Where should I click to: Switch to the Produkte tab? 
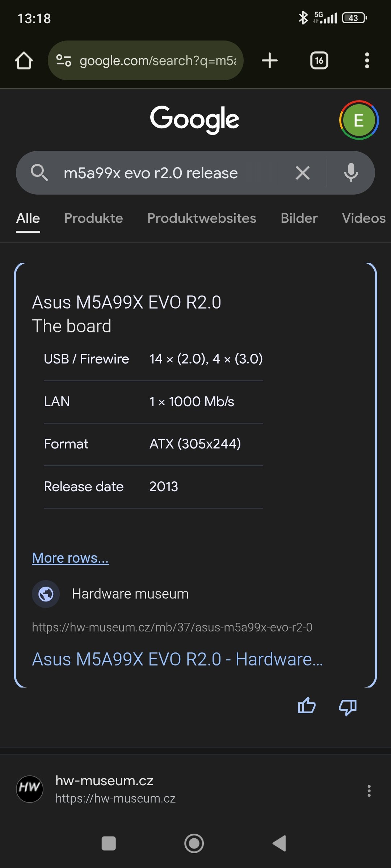93,218
